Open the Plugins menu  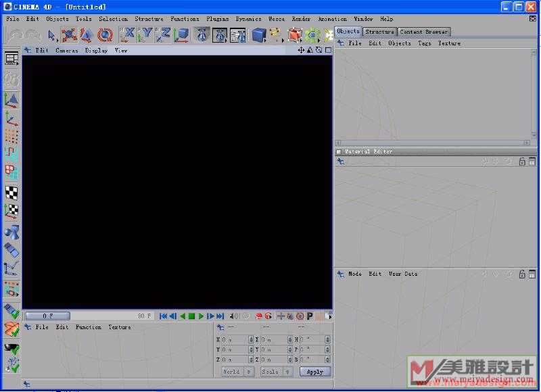tap(217, 19)
